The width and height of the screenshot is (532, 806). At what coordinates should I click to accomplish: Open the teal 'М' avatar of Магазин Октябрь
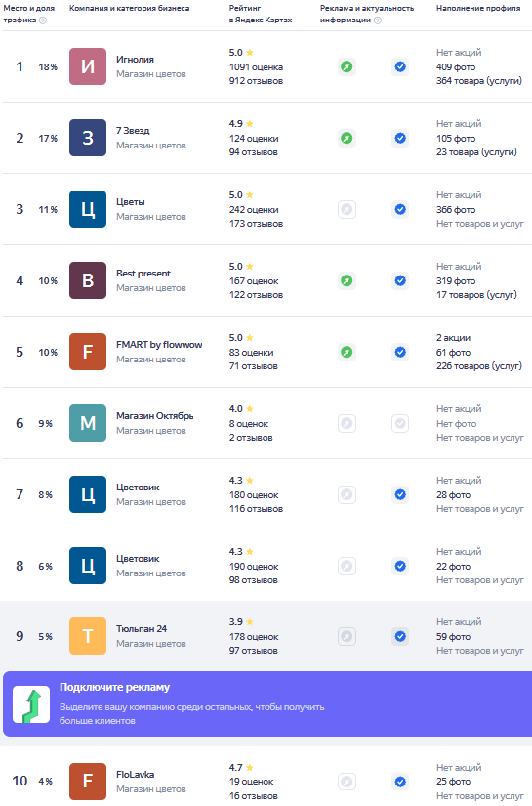pyautogui.click(x=88, y=423)
